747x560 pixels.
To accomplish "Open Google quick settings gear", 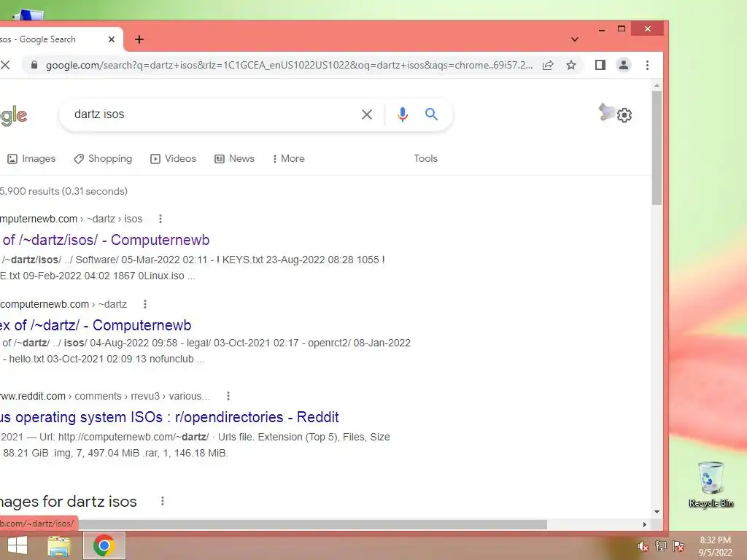I will pyautogui.click(x=624, y=114).
